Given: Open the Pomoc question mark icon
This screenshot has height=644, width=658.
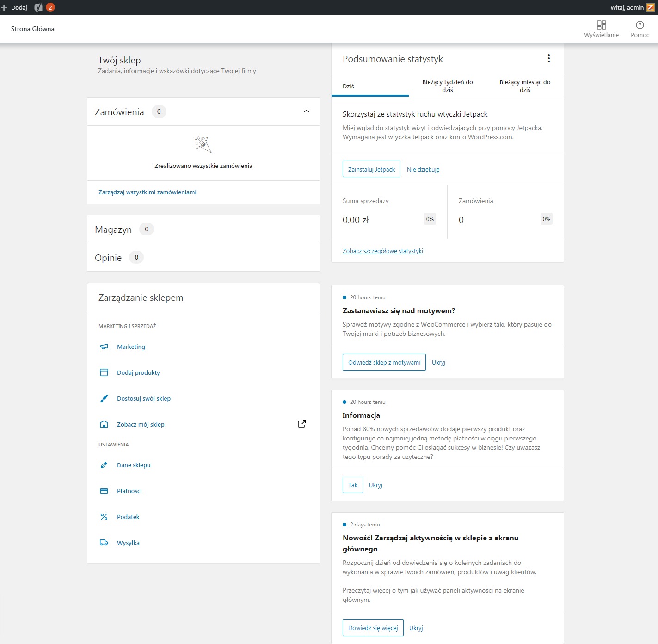Looking at the screenshot, I should pos(640,25).
